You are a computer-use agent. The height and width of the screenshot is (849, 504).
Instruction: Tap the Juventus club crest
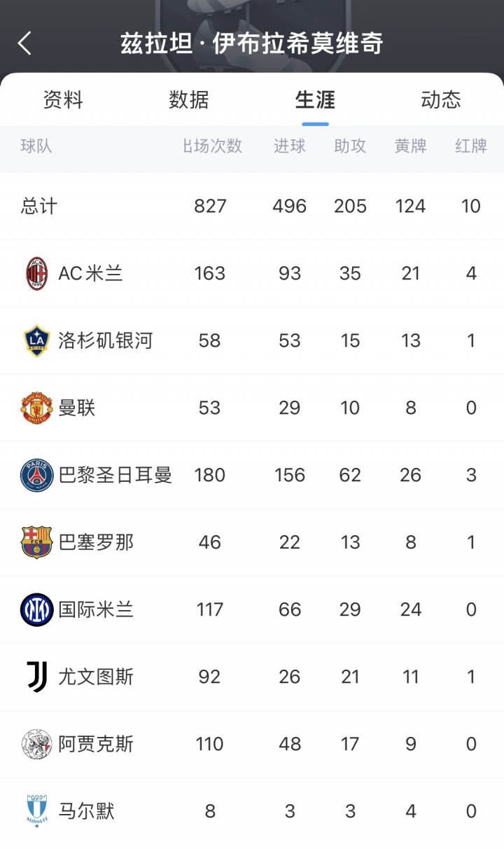pyautogui.click(x=36, y=677)
